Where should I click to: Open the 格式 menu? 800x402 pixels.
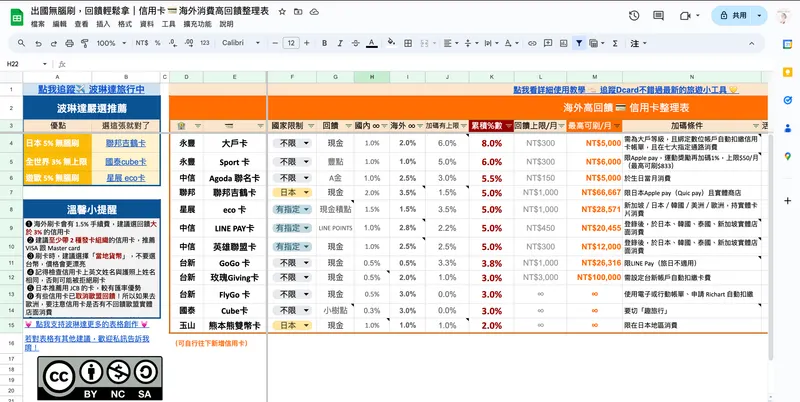pyautogui.click(x=125, y=24)
